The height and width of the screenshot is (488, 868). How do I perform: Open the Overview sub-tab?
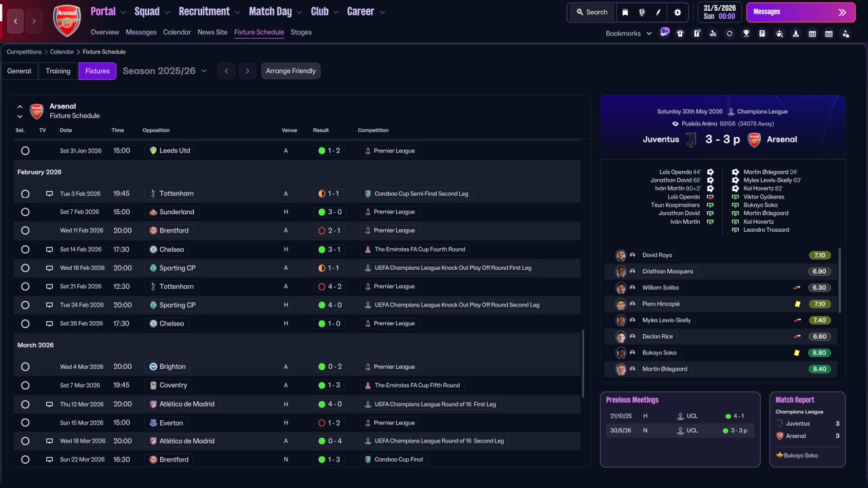click(x=104, y=33)
